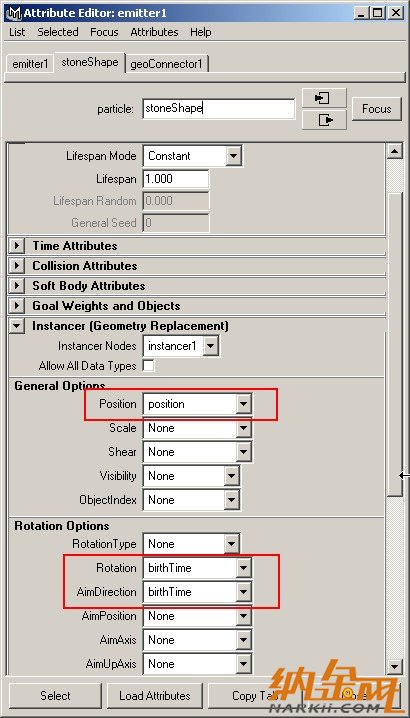Click the go to input connection icon
This screenshot has width=410, height=718.
[x=324, y=98]
